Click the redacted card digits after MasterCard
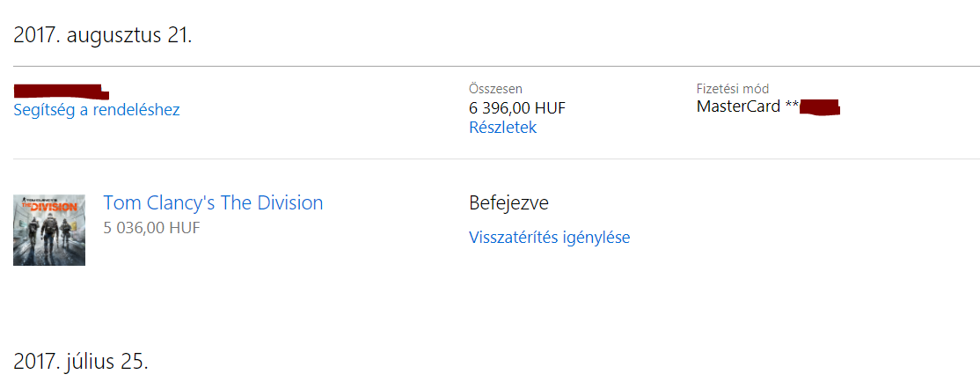Screen dimensions: 980x389 pos(820,108)
